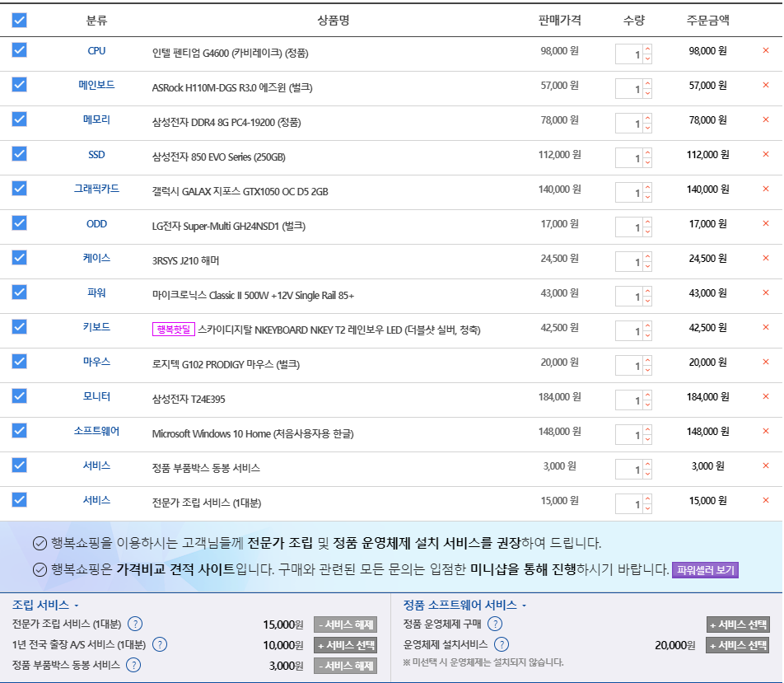Uncheck the 모니터 row checkbox
The image size is (784, 683).
[x=19, y=395]
